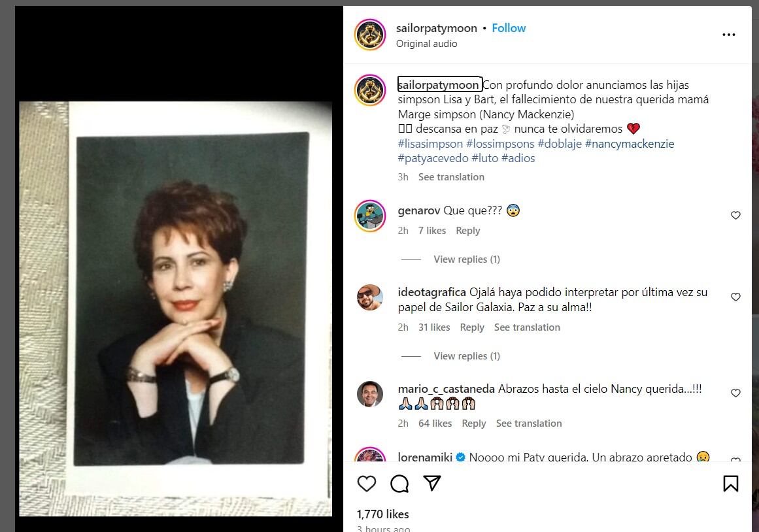This screenshot has height=532, width=759.
Task: Like mario_c_castaneda's comment heart
Action: (x=735, y=393)
